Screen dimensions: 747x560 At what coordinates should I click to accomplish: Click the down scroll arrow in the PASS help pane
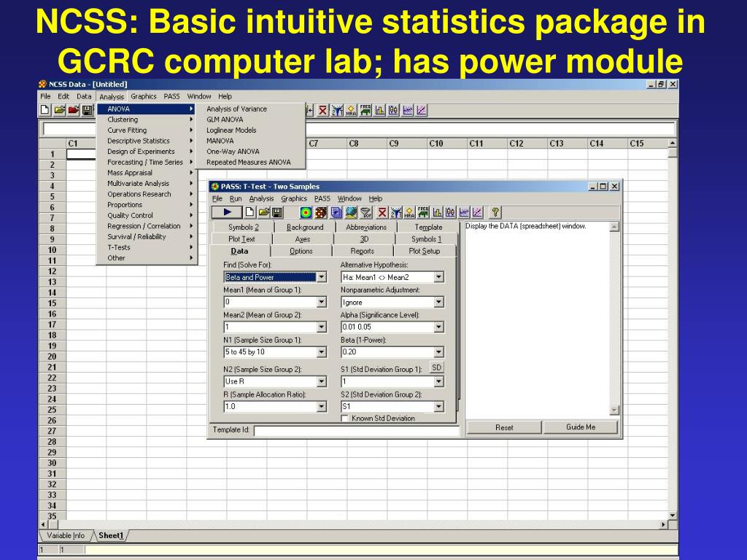tap(614, 410)
